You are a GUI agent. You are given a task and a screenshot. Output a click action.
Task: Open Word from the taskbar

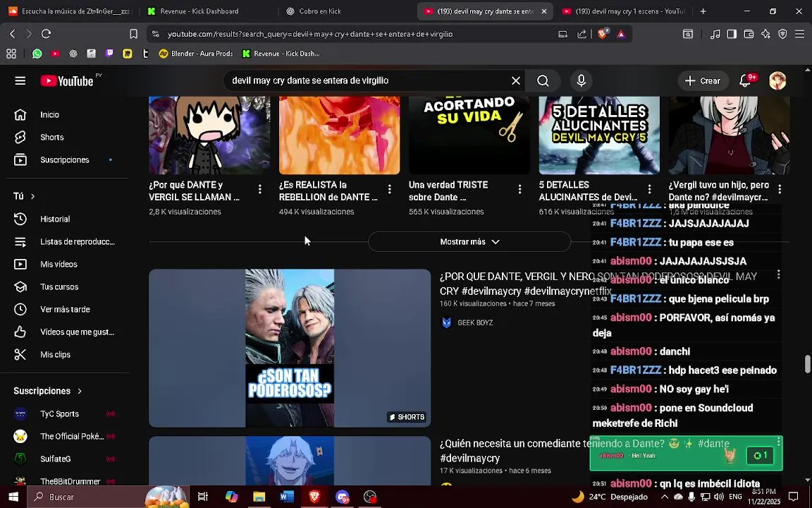click(286, 497)
